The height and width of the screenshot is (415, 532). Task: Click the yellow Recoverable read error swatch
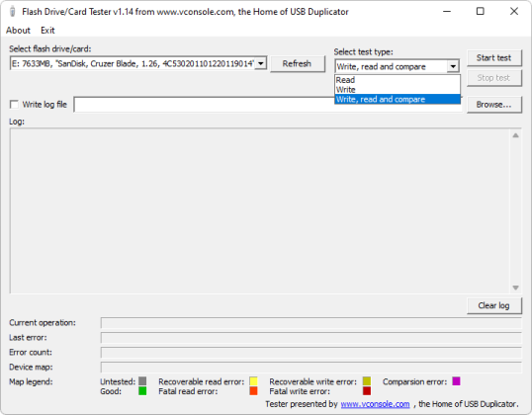click(x=253, y=381)
